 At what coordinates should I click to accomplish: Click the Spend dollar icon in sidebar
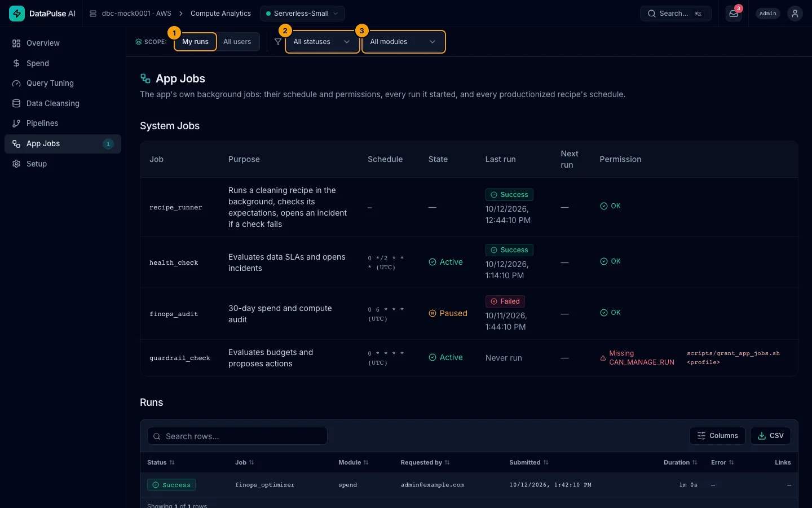point(16,63)
